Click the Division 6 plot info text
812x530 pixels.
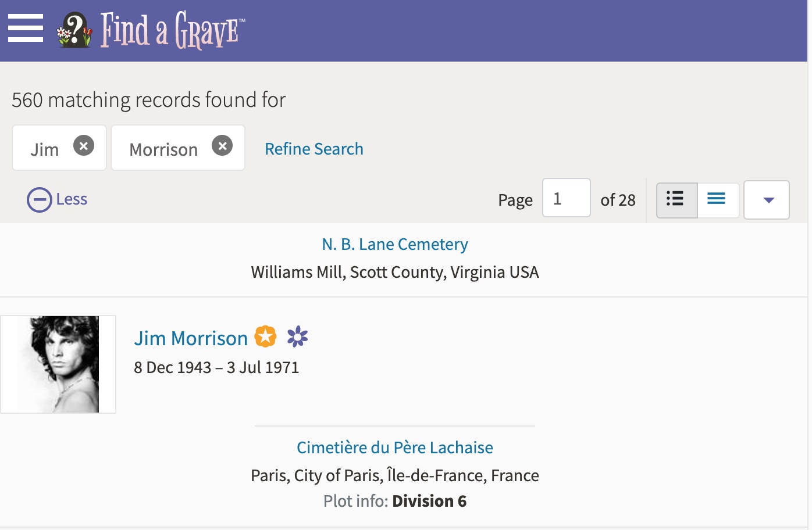(429, 501)
